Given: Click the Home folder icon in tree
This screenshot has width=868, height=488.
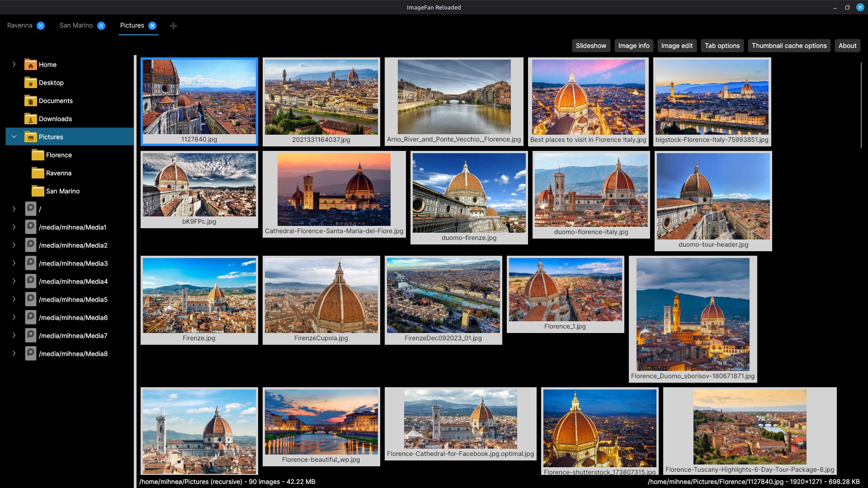Looking at the screenshot, I should click(x=30, y=65).
